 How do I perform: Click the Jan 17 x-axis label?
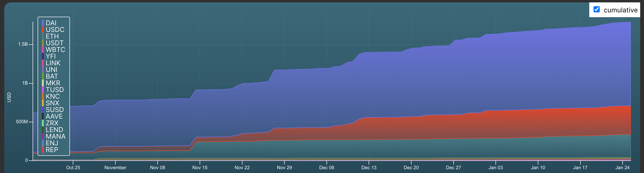point(580,168)
